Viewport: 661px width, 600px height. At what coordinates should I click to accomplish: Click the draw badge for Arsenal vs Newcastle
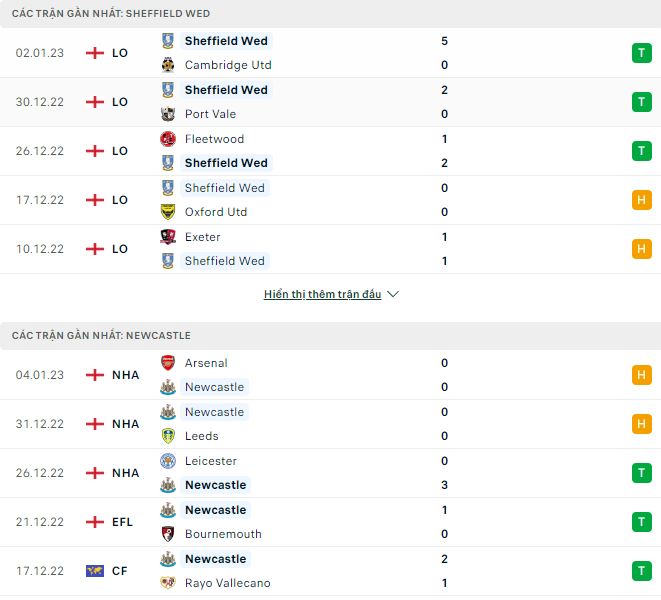[x=641, y=375]
